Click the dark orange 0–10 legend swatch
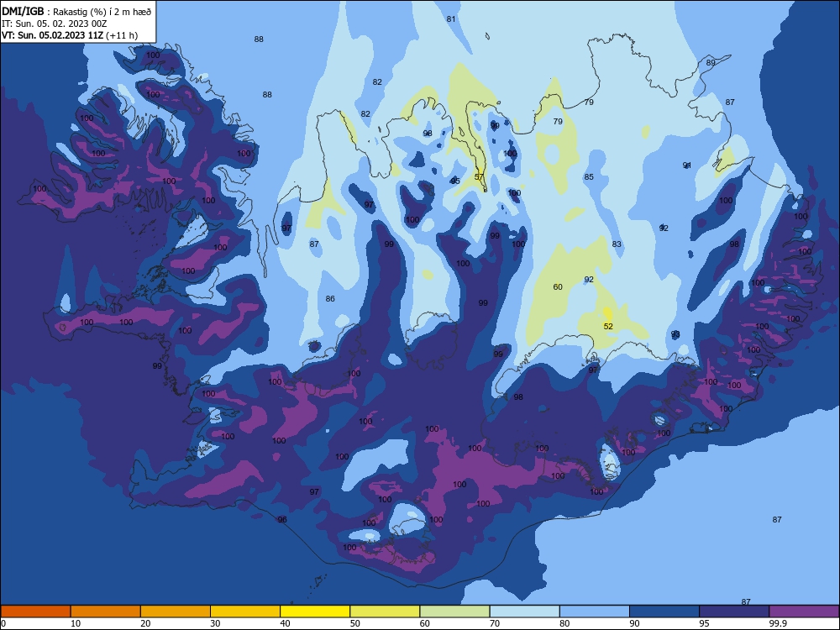This screenshot has width=840, height=630. (x=35, y=612)
